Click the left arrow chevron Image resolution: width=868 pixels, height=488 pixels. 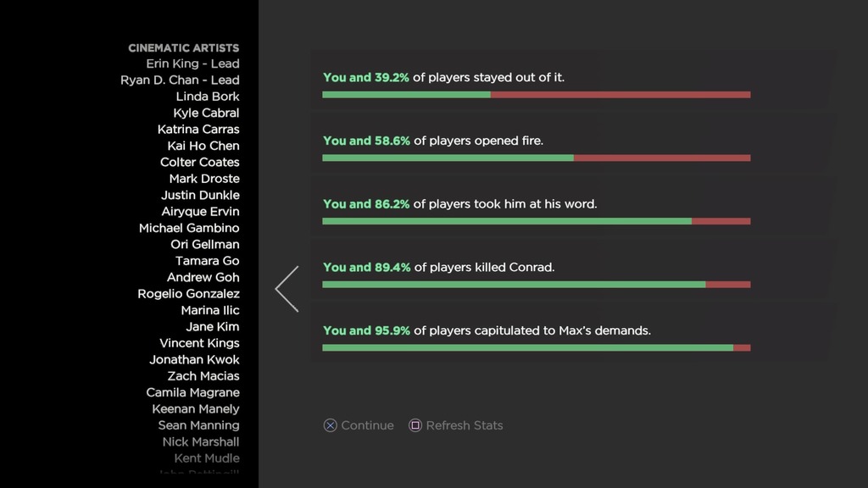[287, 289]
